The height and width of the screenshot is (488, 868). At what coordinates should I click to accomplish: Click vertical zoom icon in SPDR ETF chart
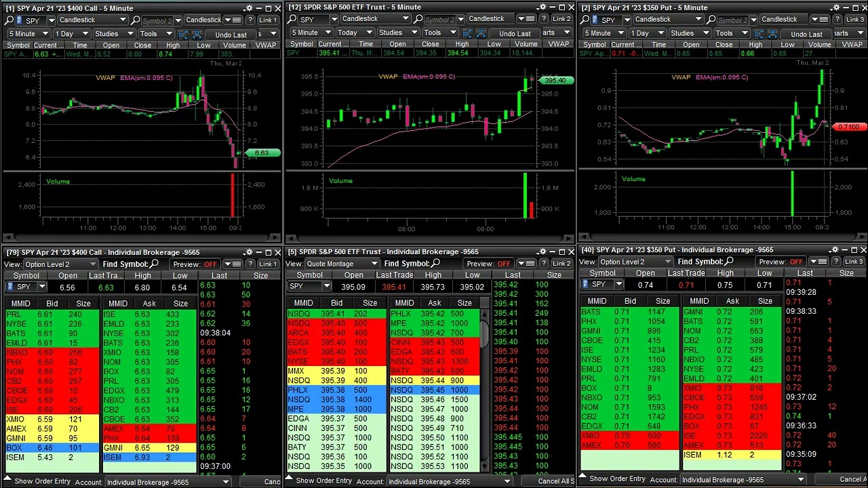point(467,33)
